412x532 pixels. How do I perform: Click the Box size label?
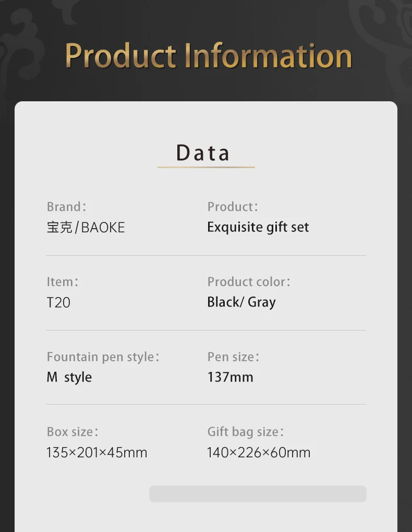(72, 432)
